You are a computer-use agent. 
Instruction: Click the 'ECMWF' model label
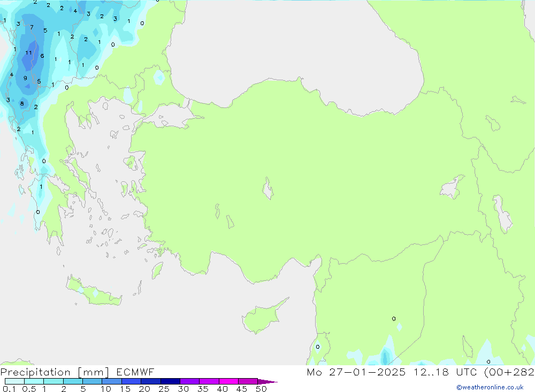pos(135,372)
